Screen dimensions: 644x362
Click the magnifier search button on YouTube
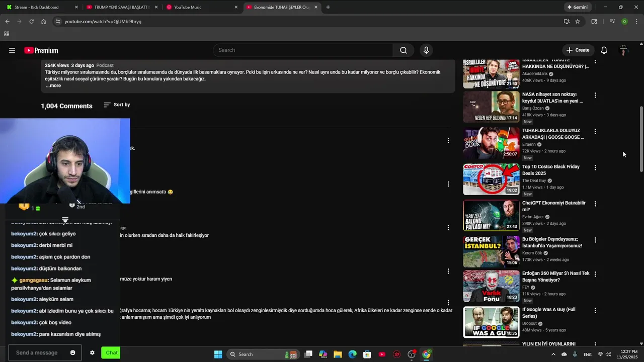[404, 50]
